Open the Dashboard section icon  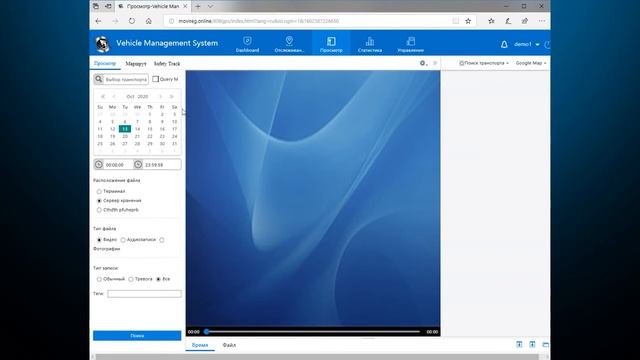click(x=247, y=44)
